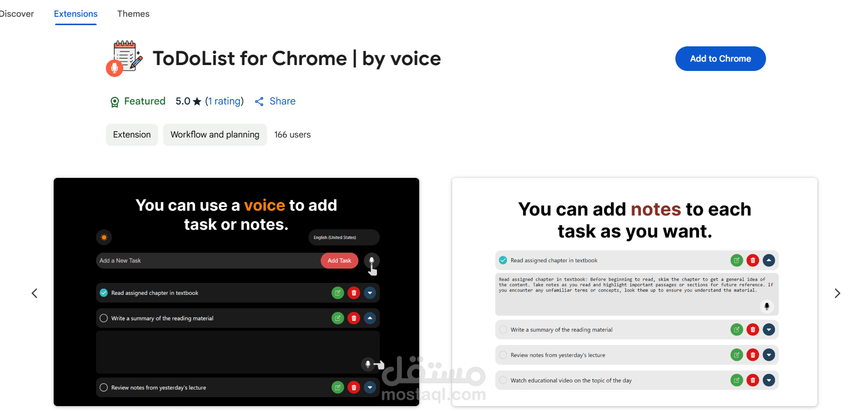Open the Discover tab
This screenshot has width=868, height=412.
[x=16, y=14]
